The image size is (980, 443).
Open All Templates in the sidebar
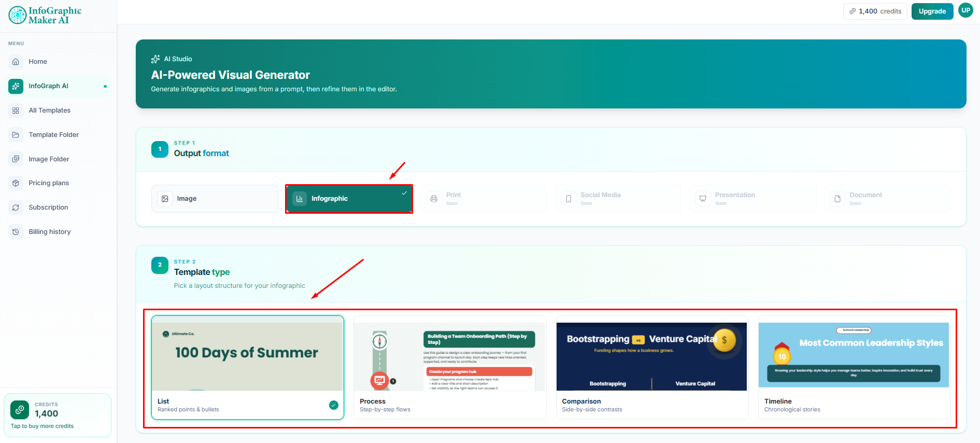click(x=60, y=110)
